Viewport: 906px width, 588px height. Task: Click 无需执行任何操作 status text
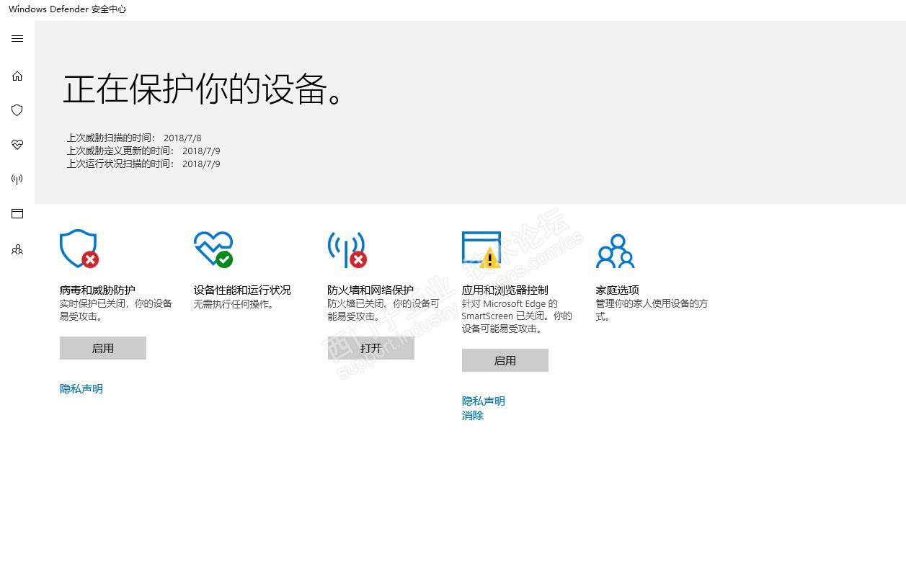(x=234, y=304)
